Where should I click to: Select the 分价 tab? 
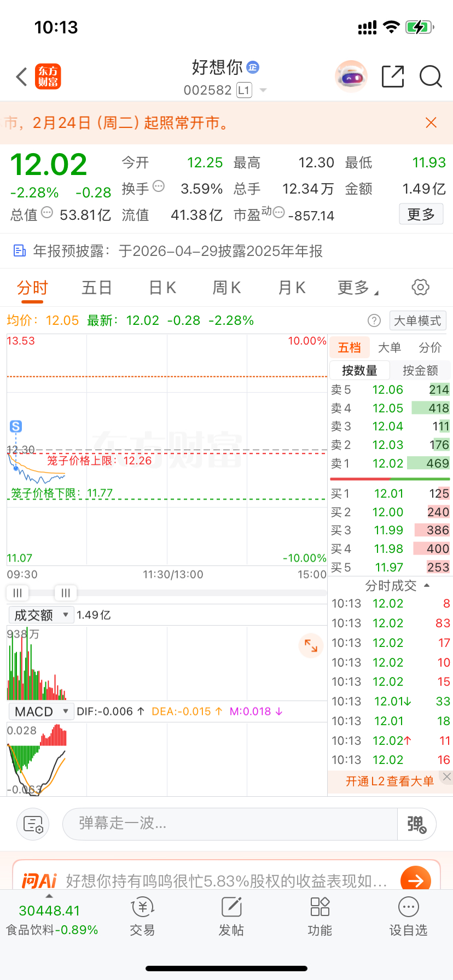coord(430,347)
